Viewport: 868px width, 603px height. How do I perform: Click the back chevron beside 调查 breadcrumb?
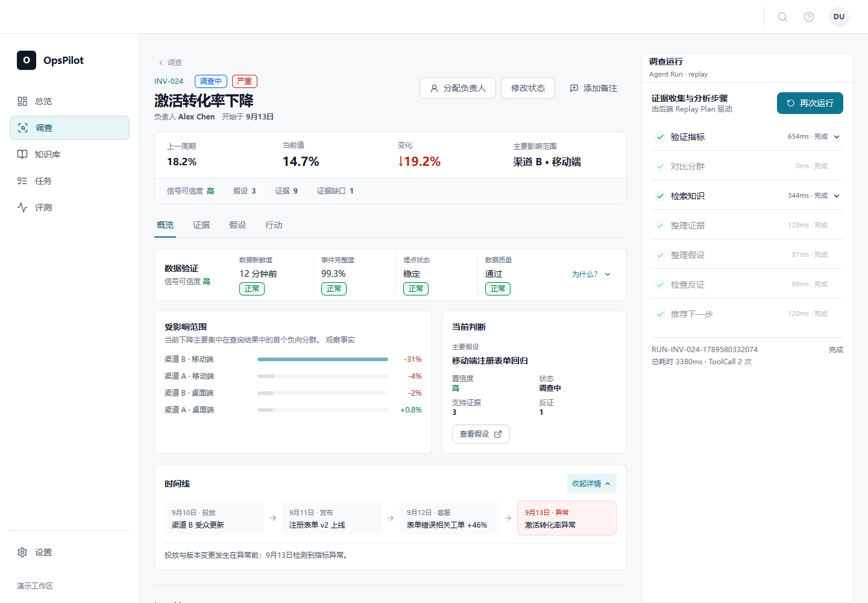[x=161, y=63]
